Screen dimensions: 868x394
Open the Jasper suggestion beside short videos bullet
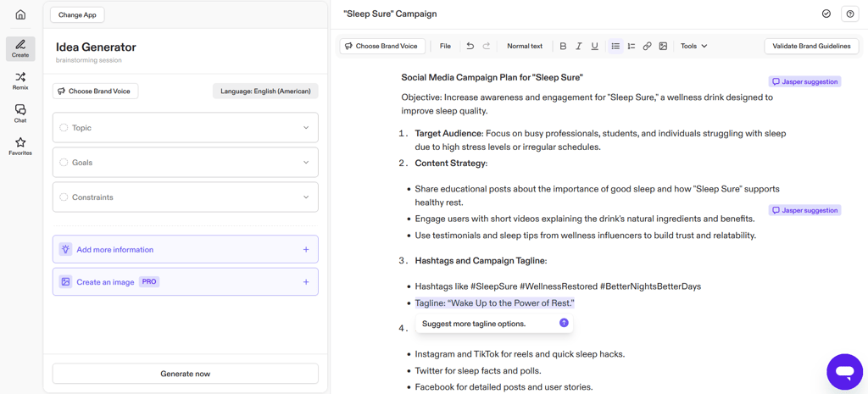pyautogui.click(x=805, y=210)
